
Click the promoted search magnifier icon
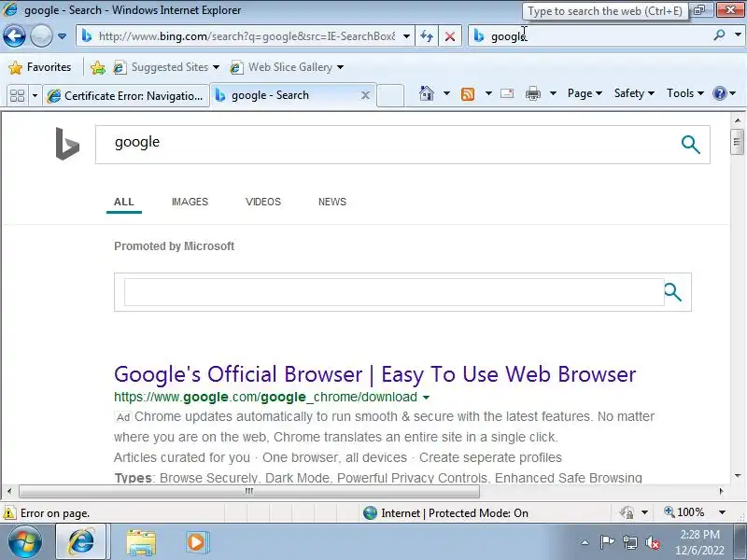tap(672, 292)
